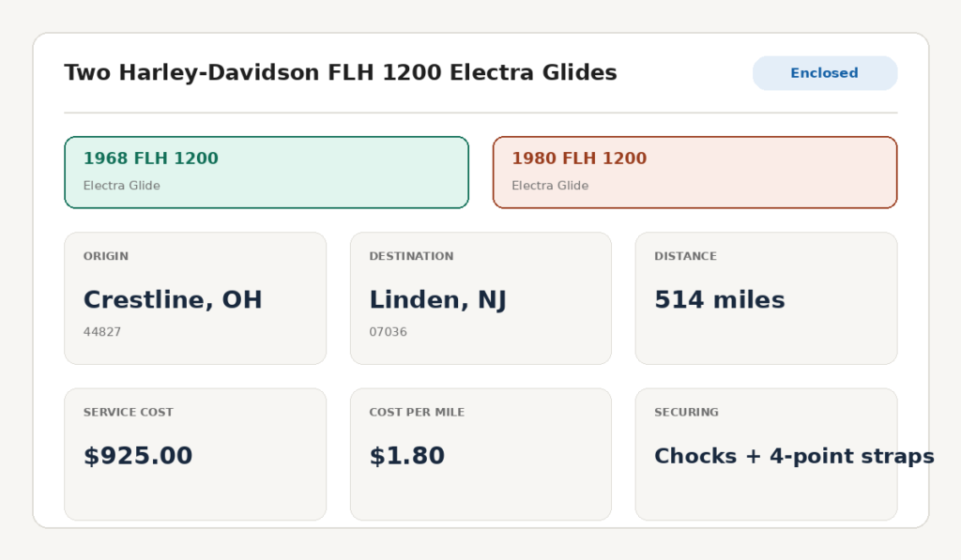The width and height of the screenshot is (961, 560).
Task: Open the Destination Linden, NJ tile
Action: pyautogui.click(x=480, y=298)
